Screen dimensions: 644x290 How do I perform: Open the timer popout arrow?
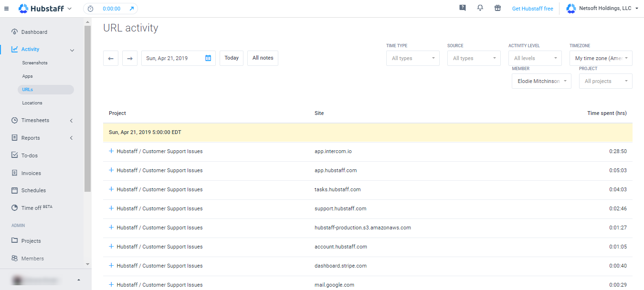(131, 9)
